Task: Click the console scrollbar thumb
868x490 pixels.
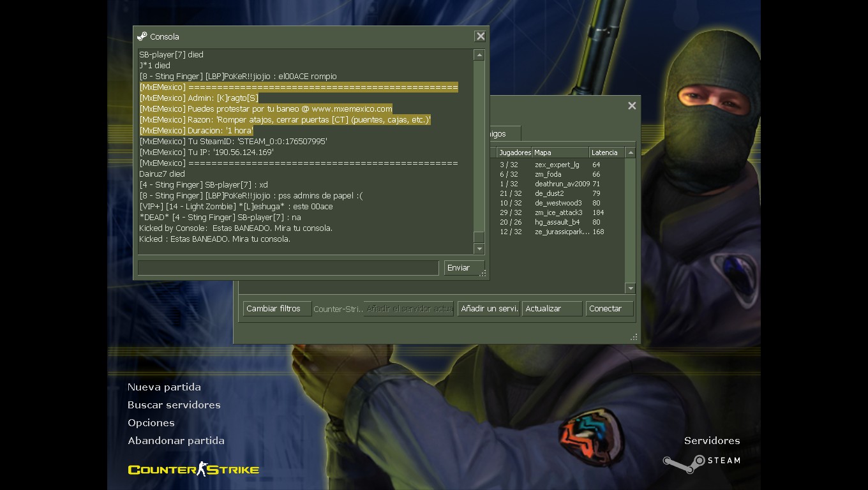Action: [x=479, y=237]
